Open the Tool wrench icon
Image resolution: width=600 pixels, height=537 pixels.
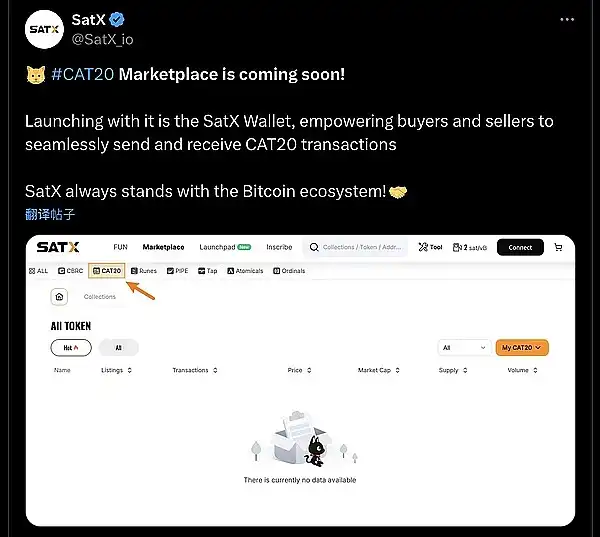423,247
